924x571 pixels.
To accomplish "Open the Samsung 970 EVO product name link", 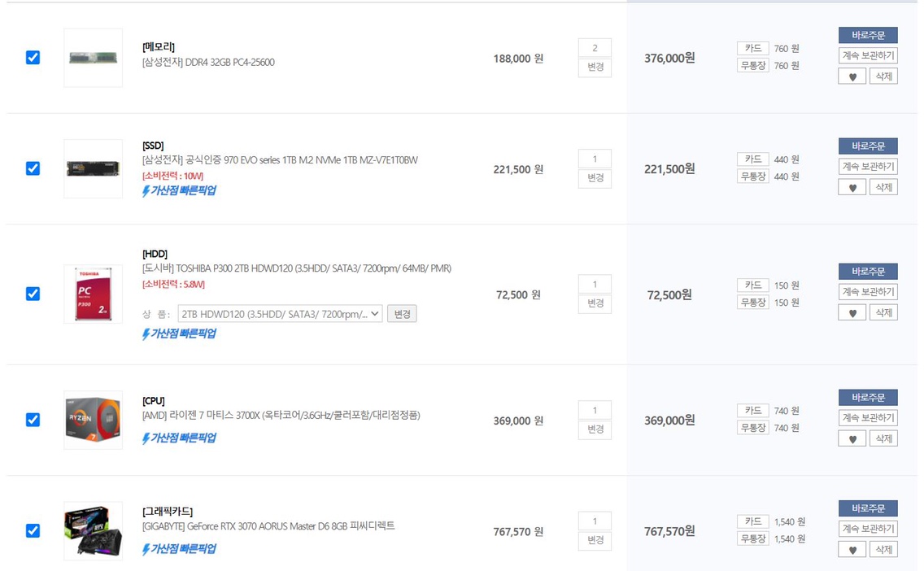I will (x=280, y=159).
